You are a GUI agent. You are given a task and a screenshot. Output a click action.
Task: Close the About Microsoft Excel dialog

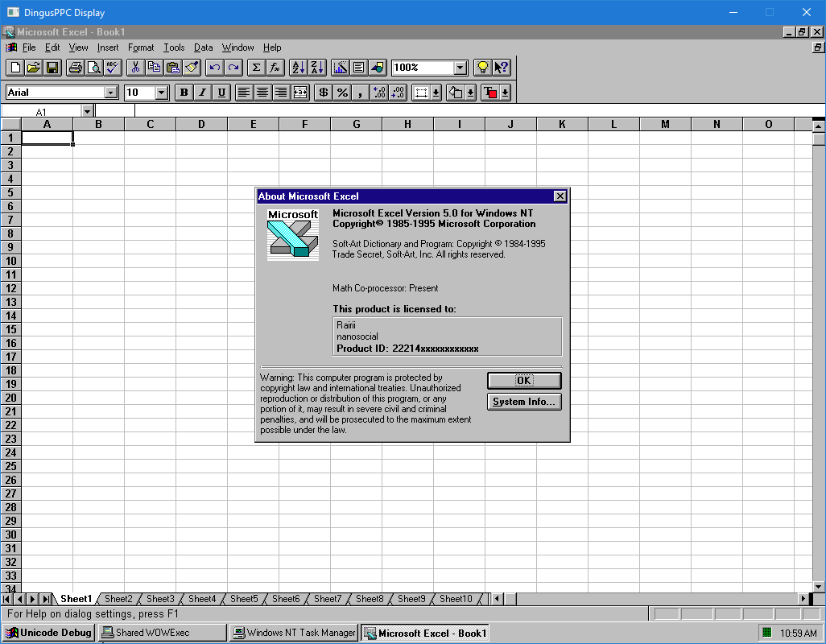(560, 196)
